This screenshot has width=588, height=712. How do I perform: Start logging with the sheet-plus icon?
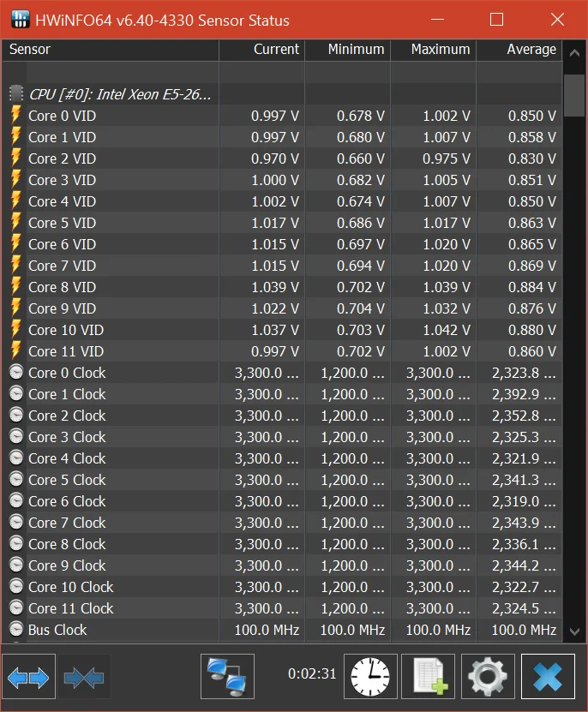click(x=428, y=677)
